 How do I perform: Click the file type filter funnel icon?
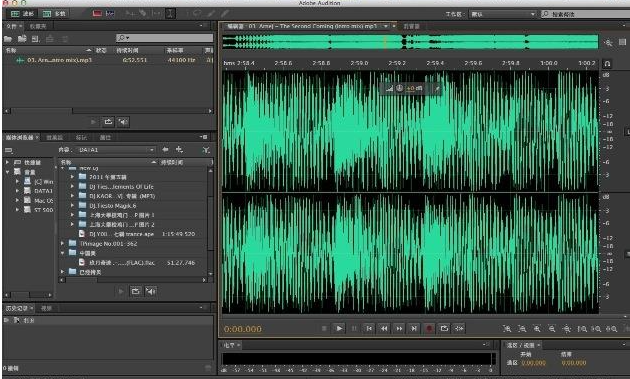pos(206,150)
